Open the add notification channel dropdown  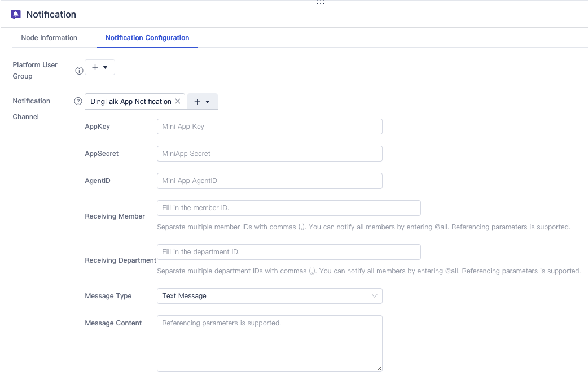202,102
